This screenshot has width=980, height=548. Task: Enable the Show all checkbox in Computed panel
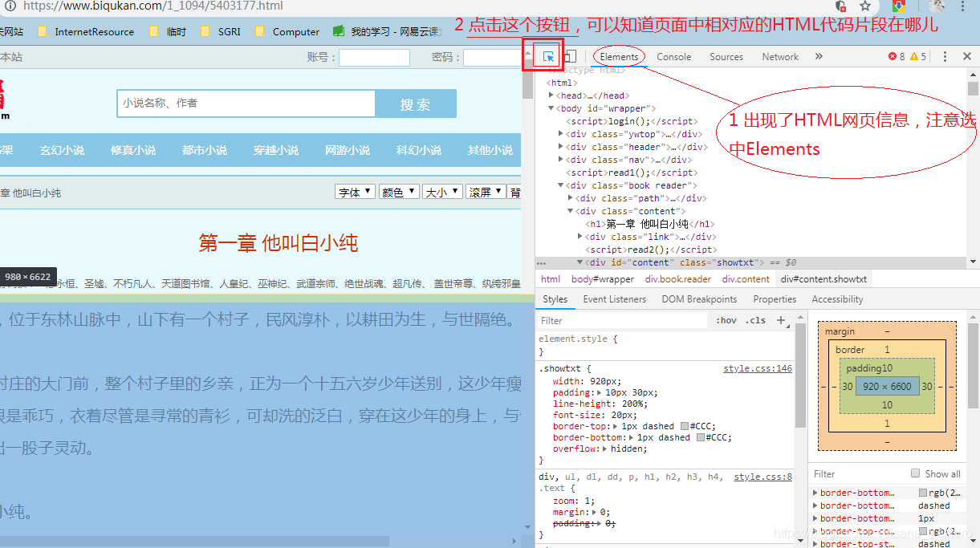coord(916,473)
